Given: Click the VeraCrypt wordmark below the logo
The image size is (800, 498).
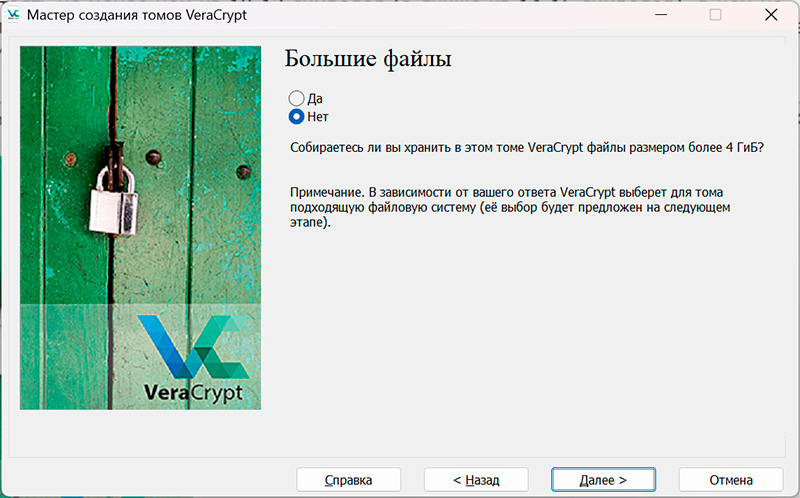Looking at the screenshot, I should pyautogui.click(x=193, y=391).
